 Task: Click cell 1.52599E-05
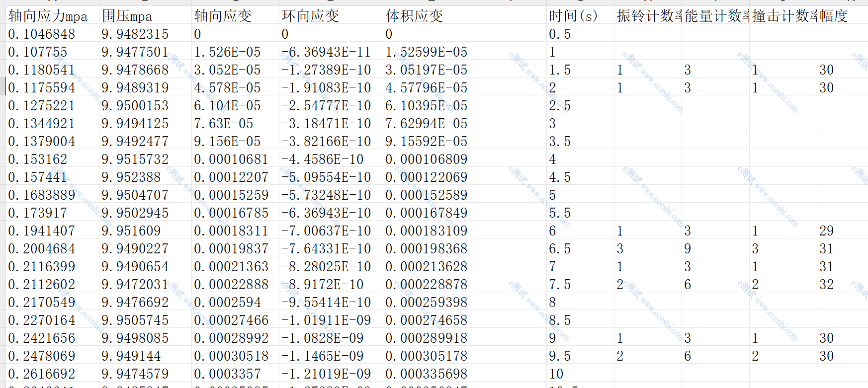coord(431,51)
